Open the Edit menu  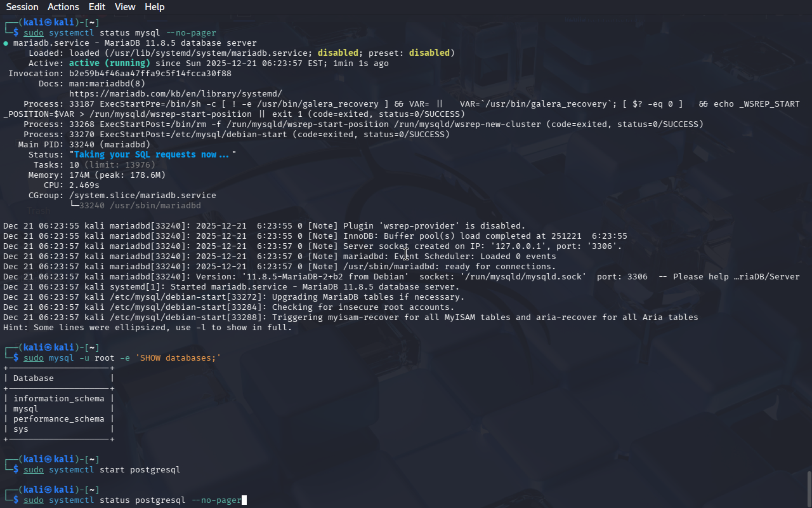97,7
